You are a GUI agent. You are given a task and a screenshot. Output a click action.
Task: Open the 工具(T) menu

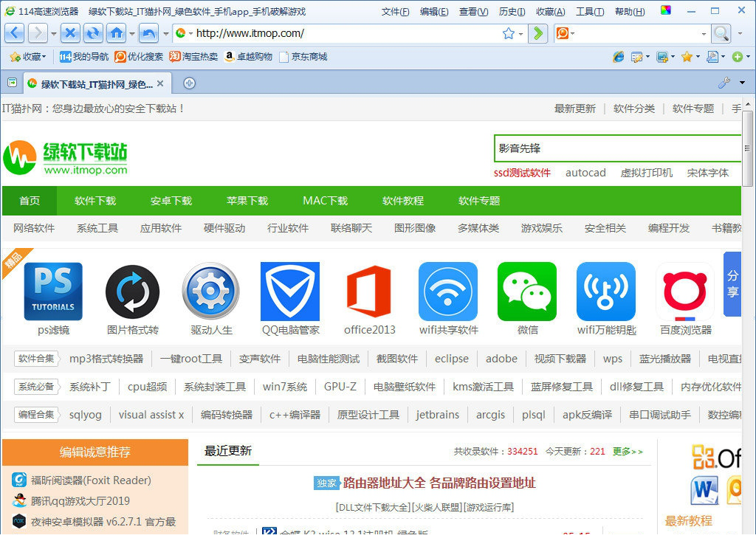point(590,12)
